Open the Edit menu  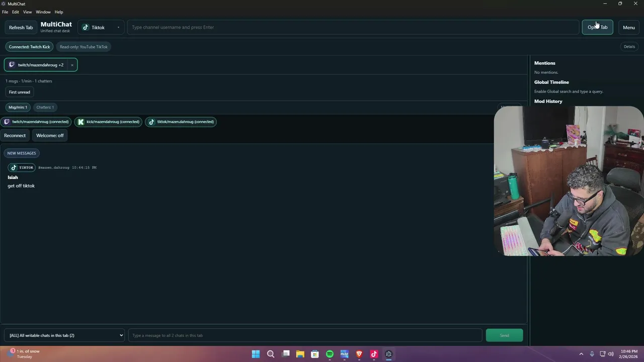[16, 12]
